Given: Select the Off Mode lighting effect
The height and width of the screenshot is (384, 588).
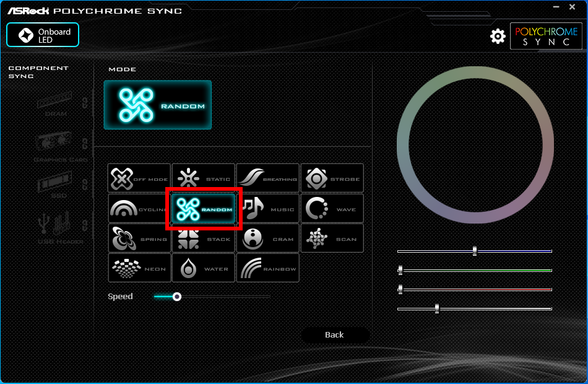Looking at the screenshot, I should (139, 178).
